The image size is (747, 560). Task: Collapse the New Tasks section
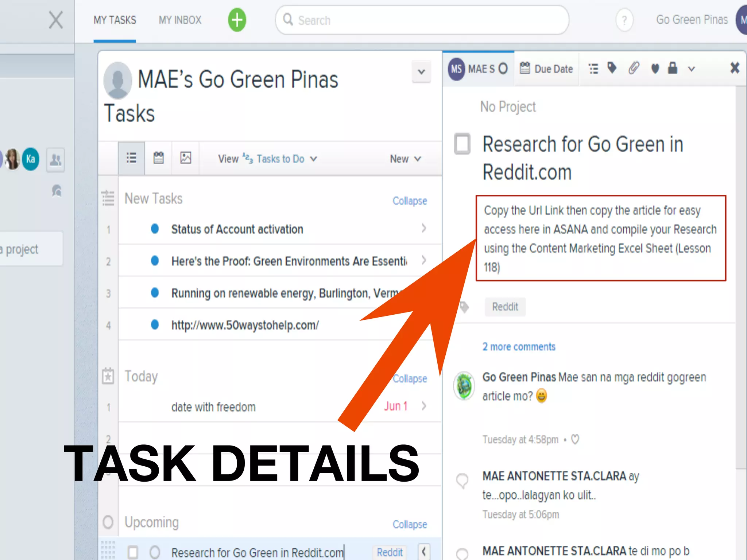410,201
